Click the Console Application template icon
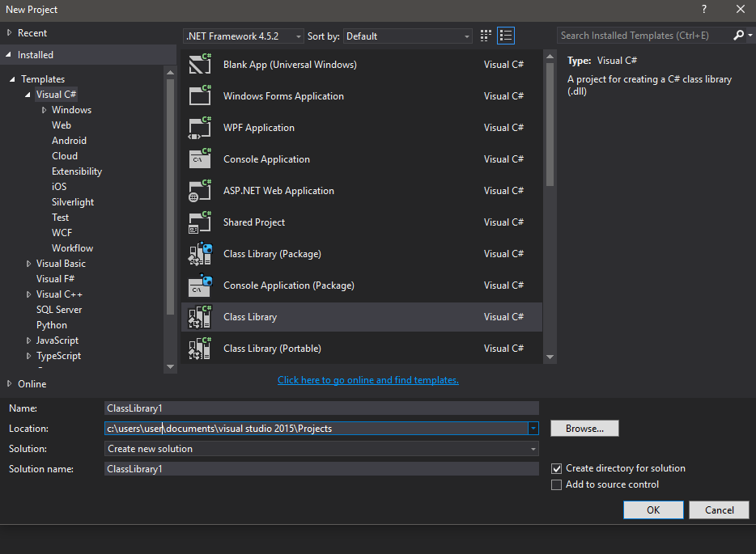Screen dimensions: 756x554 pos(200,159)
